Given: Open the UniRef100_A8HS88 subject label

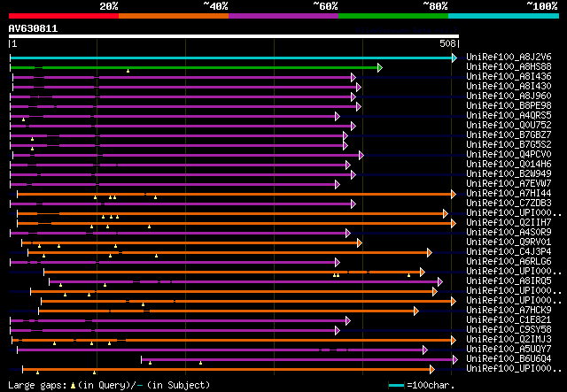Looking at the screenshot, I should pos(509,67).
